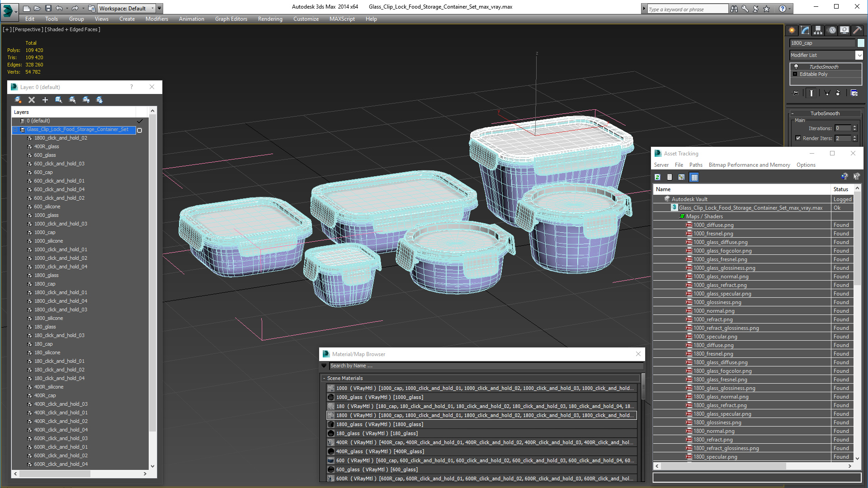
Task: Click Freeze All Layers snowflake icon
Action: pyautogui.click(x=99, y=100)
